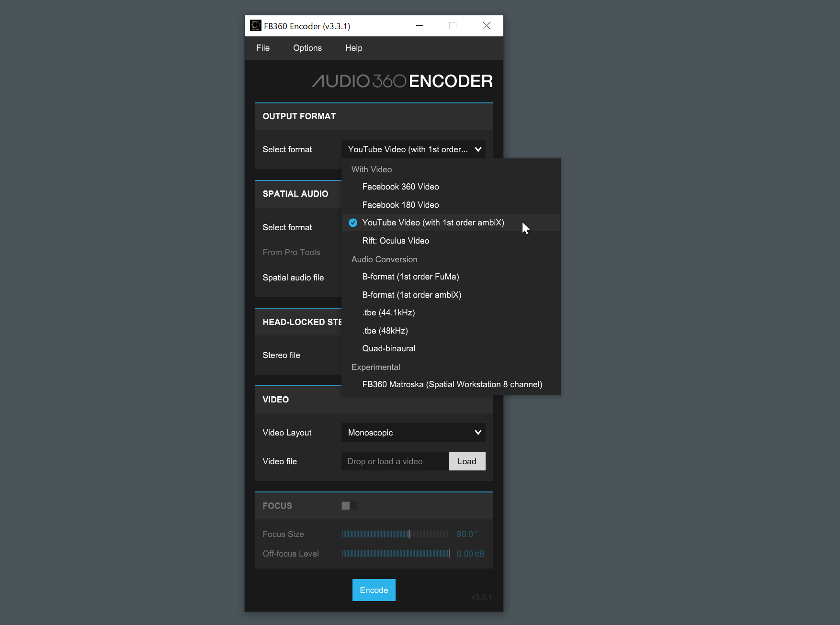
Task: Click the 0.00 dB off-focus value
Action: pos(471,554)
